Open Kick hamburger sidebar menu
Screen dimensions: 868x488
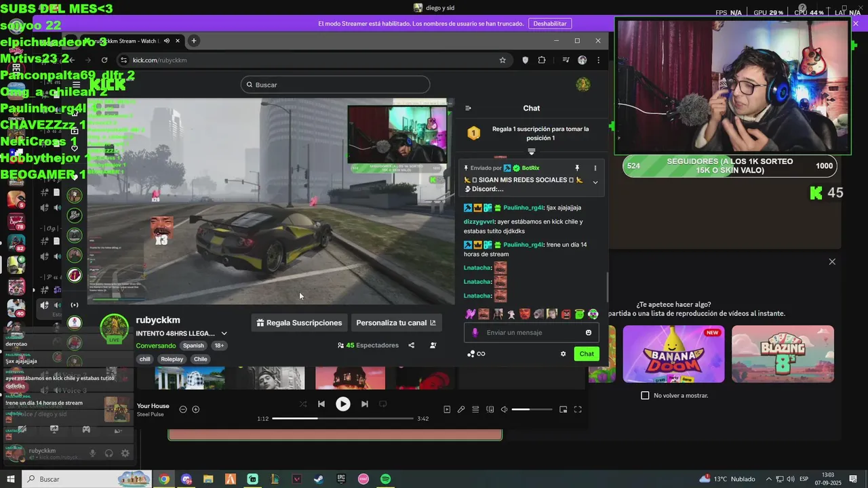(x=77, y=85)
